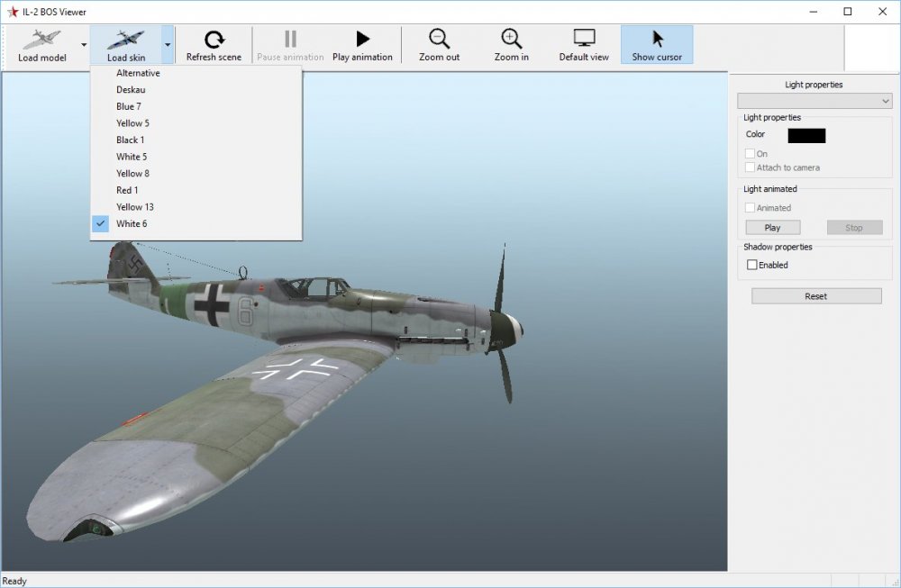Check the Animated light checkbox
901x588 pixels.
point(751,208)
